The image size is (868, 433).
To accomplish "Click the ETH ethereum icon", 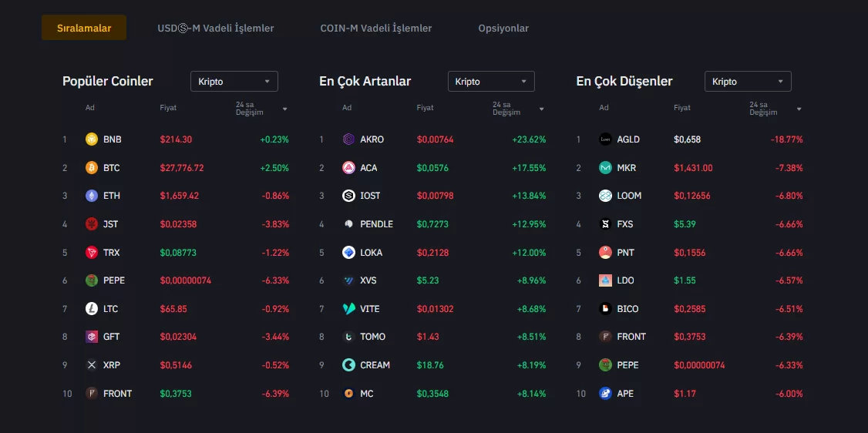I will click(92, 196).
